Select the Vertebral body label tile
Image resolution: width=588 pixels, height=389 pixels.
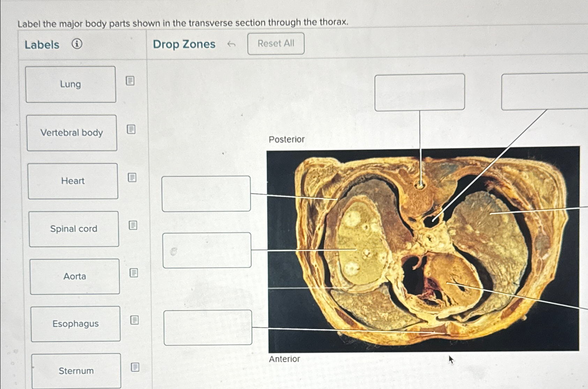click(x=72, y=132)
